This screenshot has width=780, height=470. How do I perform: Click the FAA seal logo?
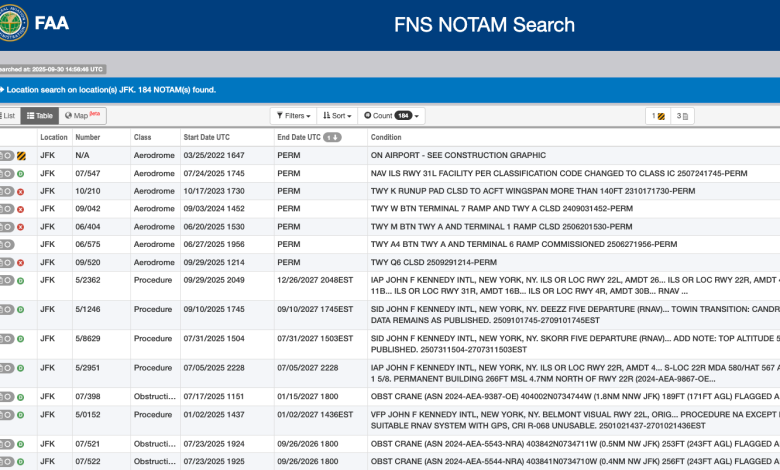pyautogui.click(x=12, y=22)
